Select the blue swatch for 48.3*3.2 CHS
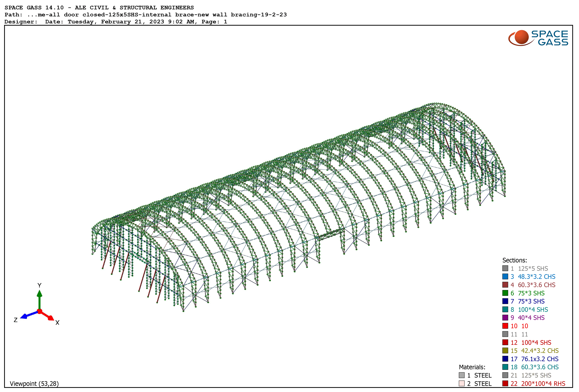Screen dimensions: 579x392 point(505,277)
